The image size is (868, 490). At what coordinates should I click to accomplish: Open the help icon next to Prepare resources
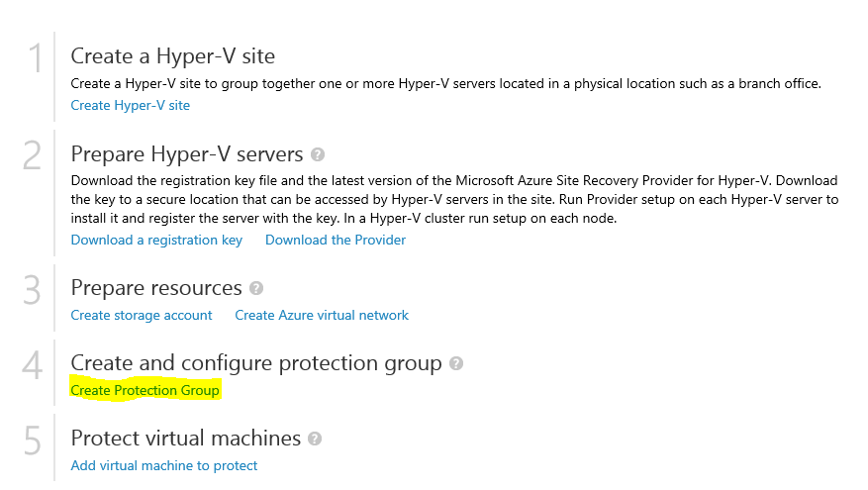(x=257, y=289)
